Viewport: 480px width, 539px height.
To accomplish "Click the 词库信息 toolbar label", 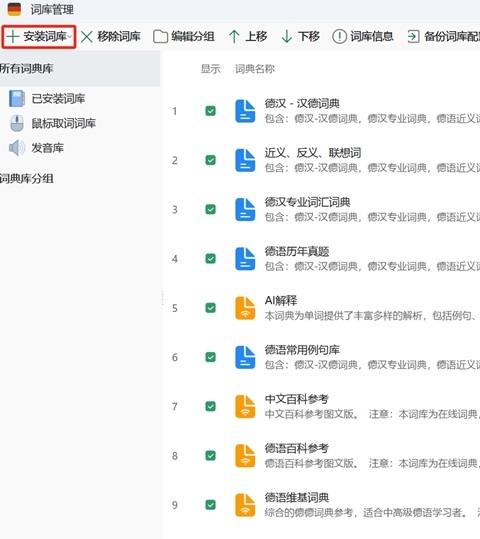I will point(372,36).
